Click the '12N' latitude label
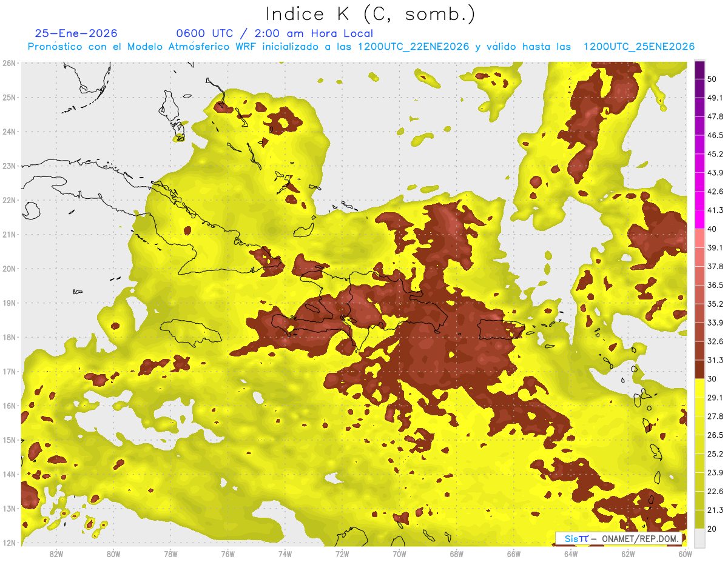 coord(9,543)
